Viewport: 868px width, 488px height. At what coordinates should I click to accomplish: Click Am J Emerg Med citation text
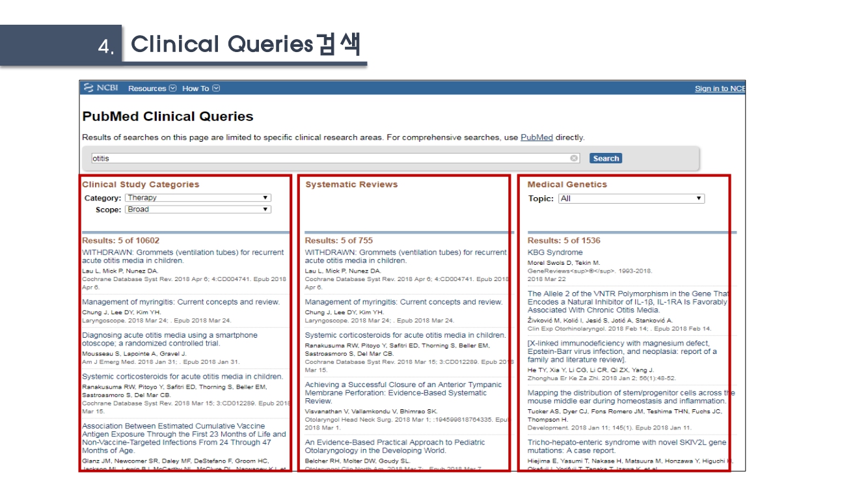tap(161, 362)
